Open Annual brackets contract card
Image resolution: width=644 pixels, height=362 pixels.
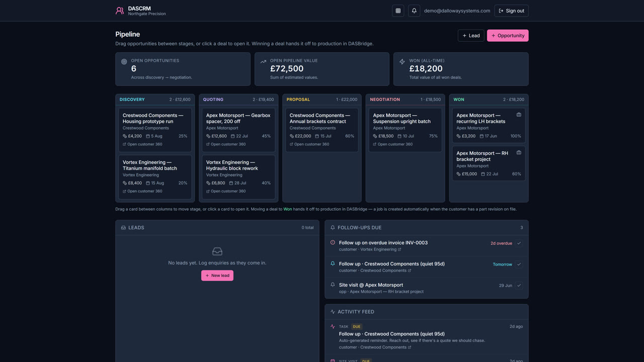[x=322, y=130]
